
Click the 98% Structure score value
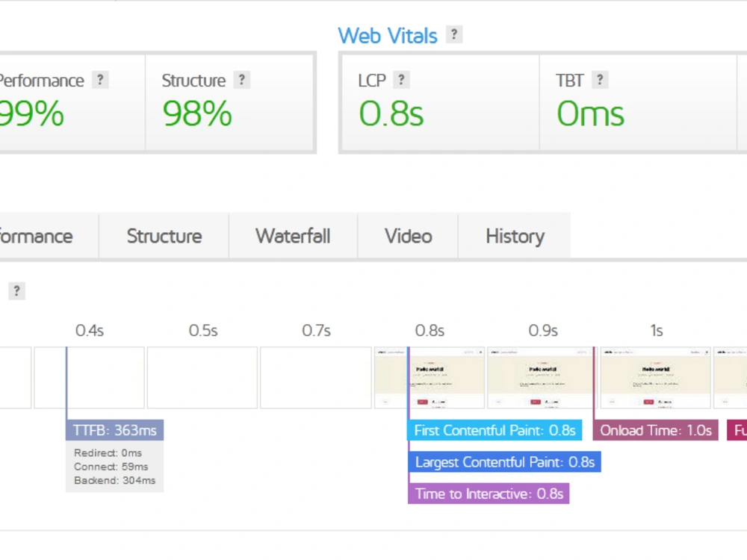[196, 114]
